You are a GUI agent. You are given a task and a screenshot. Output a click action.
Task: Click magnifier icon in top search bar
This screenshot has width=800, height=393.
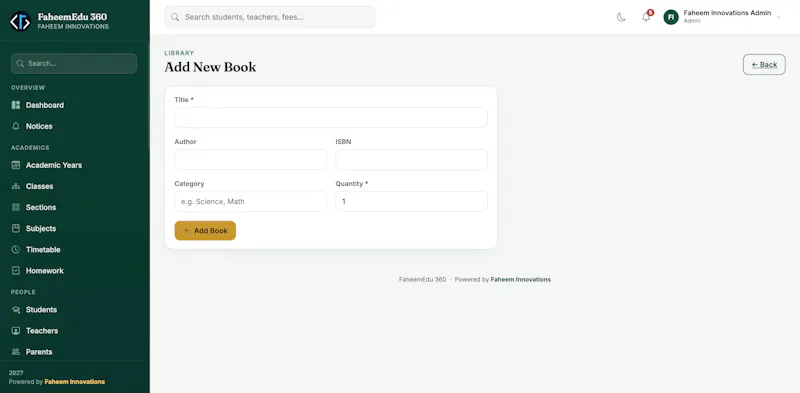(175, 17)
